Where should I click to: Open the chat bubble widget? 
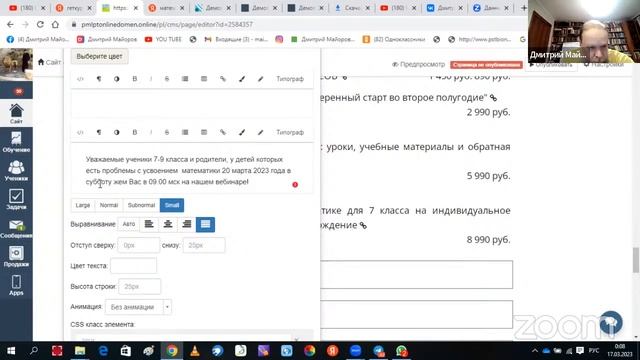click(611, 322)
